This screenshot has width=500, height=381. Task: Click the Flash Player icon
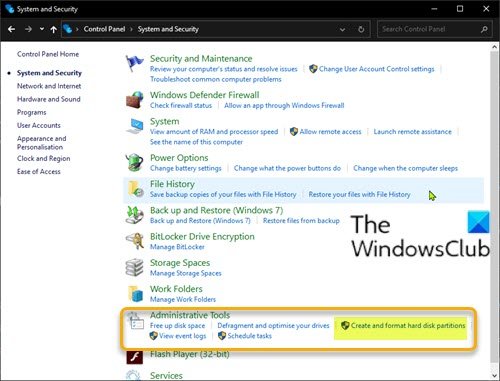point(135,358)
